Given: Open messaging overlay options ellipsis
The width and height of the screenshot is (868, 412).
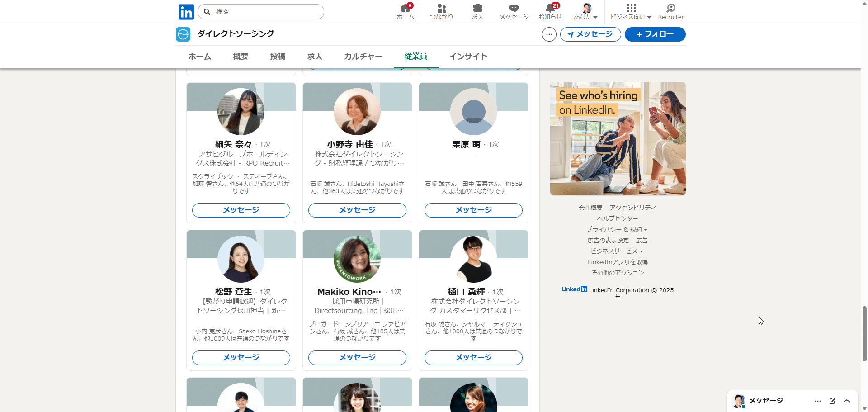Looking at the screenshot, I should (818, 401).
